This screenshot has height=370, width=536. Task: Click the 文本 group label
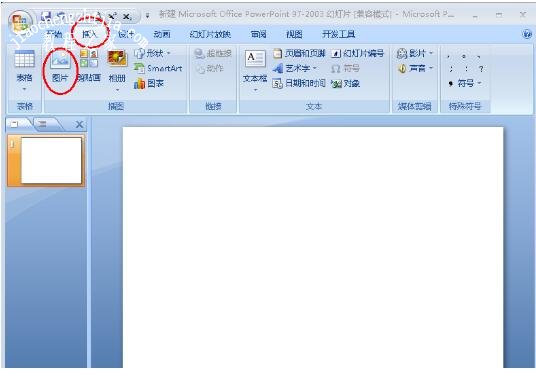click(314, 106)
